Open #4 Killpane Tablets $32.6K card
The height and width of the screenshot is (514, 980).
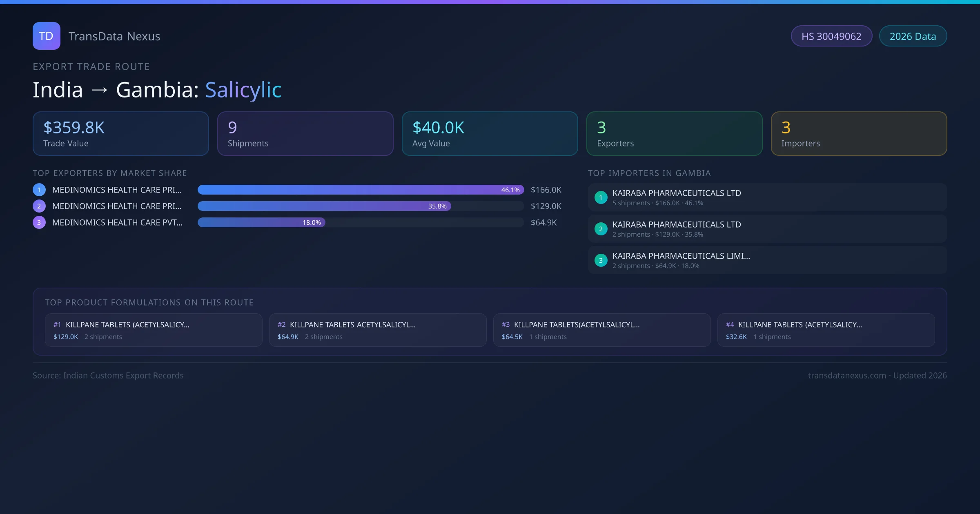[826, 330]
